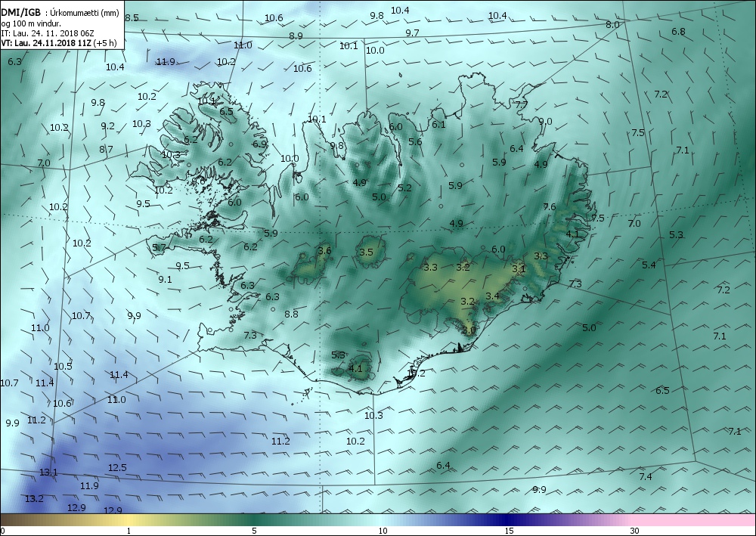Click the 9.0 value on the map
The image size is (756, 536).
tap(545, 122)
